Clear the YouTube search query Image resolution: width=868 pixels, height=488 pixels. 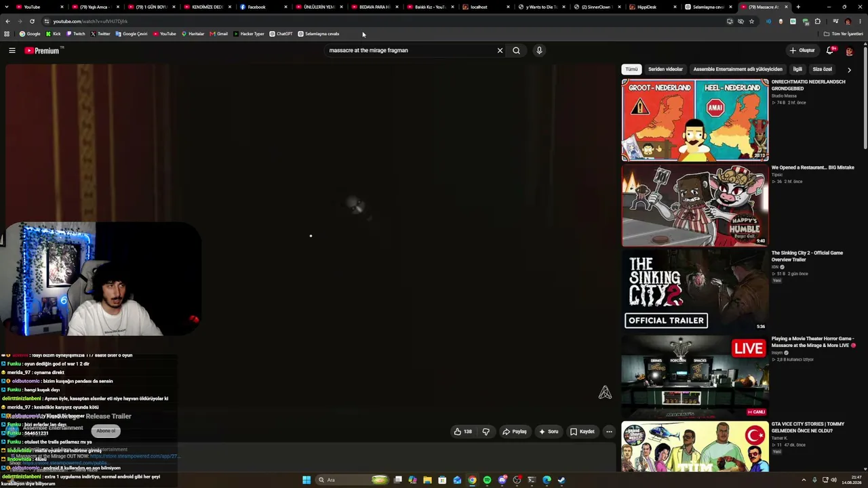coord(500,50)
